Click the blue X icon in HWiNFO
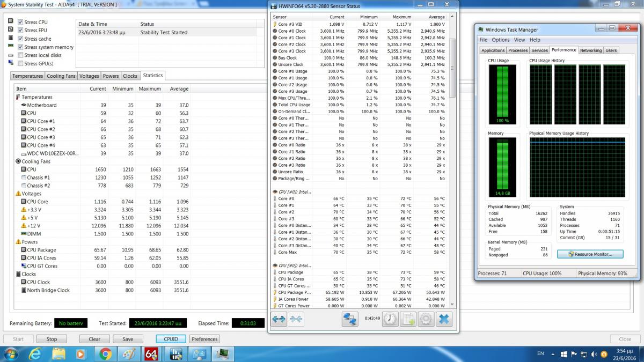 (444, 319)
